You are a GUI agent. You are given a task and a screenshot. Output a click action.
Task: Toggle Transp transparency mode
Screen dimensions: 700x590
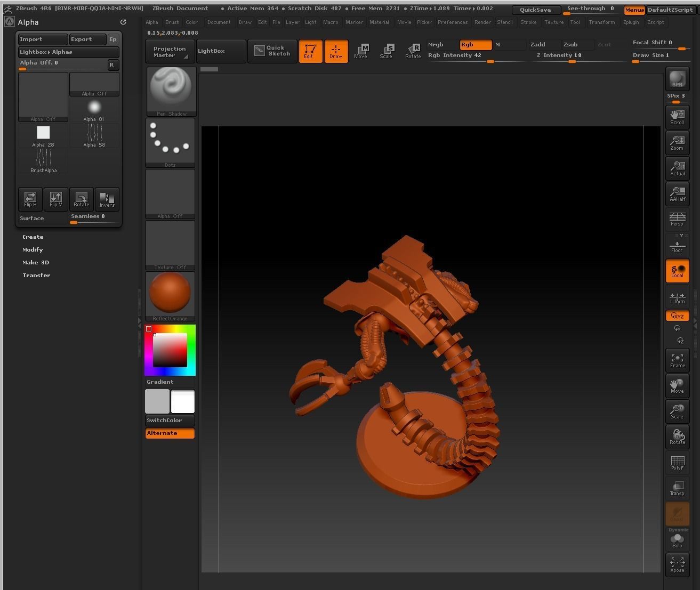coord(677,488)
